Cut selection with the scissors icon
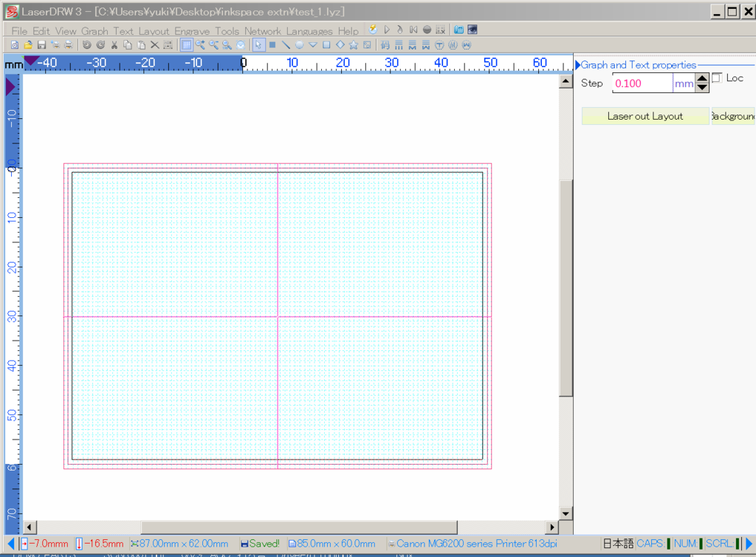 pos(114,45)
